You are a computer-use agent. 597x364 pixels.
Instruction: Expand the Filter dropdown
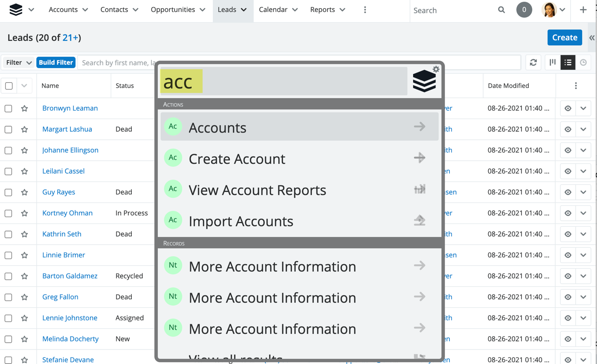tap(19, 63)
